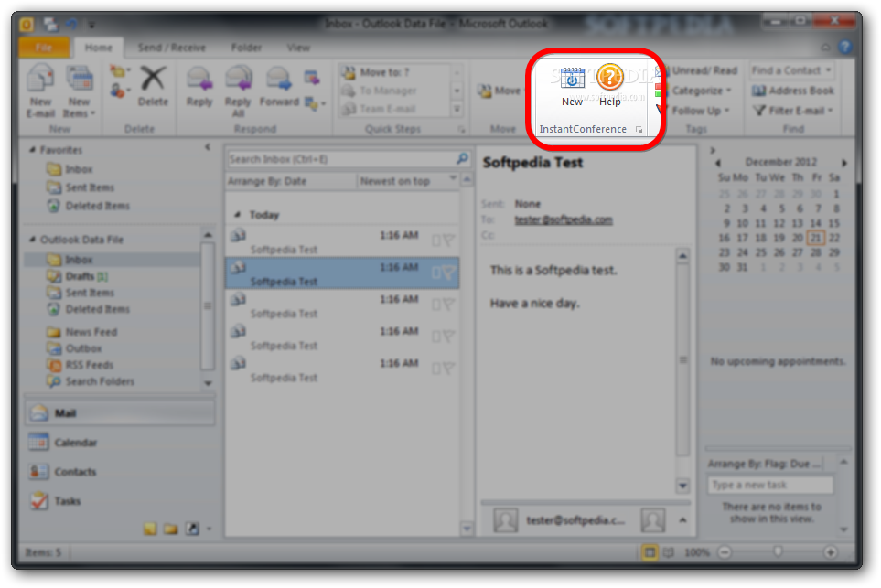The image size is (881, 588).
Task: Switch to Contacts view
Action: 120,472
